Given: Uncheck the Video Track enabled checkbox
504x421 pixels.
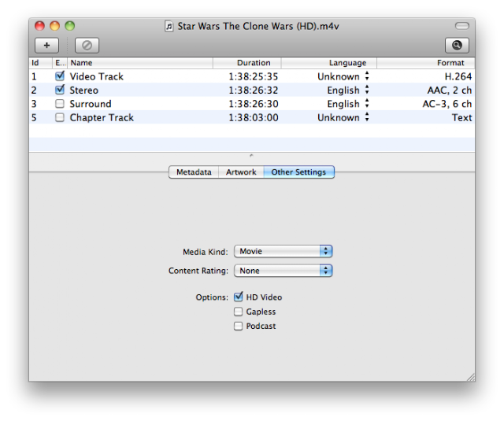Looking at the screenshot, I should 60,76.
